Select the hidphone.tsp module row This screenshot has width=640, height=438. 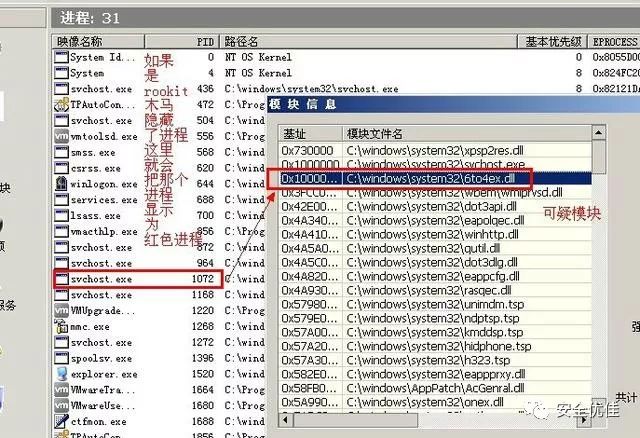click(435, 346)
